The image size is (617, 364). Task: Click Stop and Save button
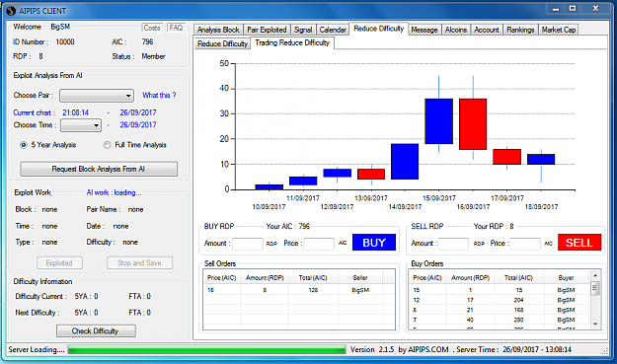pyautogui.click(x=140, y=263)
